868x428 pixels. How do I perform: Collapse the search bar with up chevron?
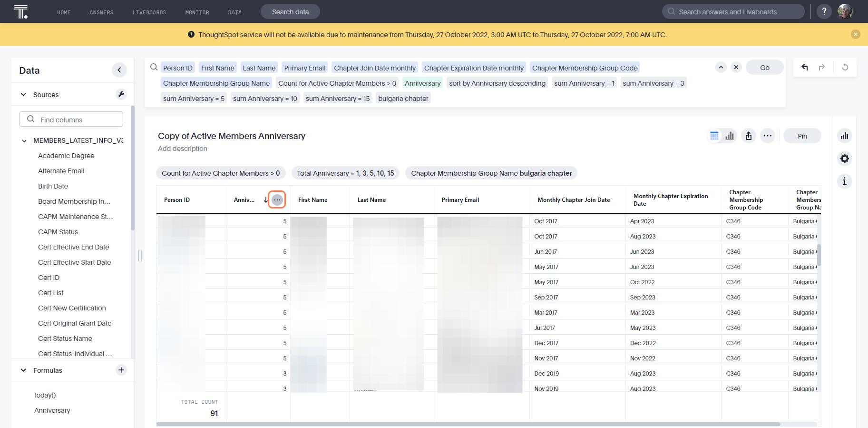[x=721, y=67]
